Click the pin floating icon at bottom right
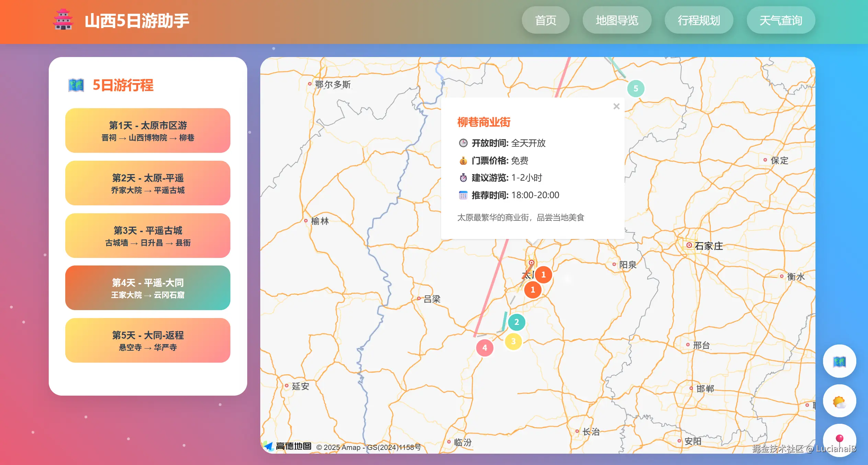The height and width of the screenshot is (465, 868). click(840, 441)
